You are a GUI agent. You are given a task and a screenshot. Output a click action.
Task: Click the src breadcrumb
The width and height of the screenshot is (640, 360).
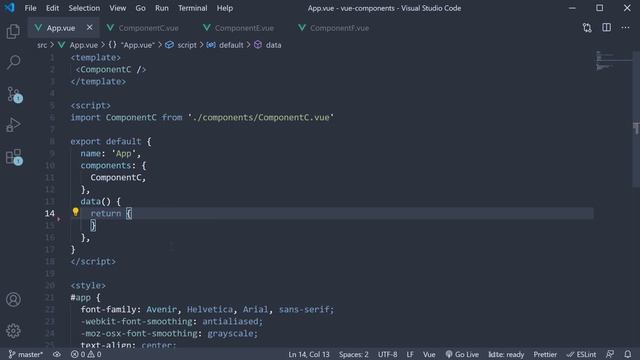(42, 45)
